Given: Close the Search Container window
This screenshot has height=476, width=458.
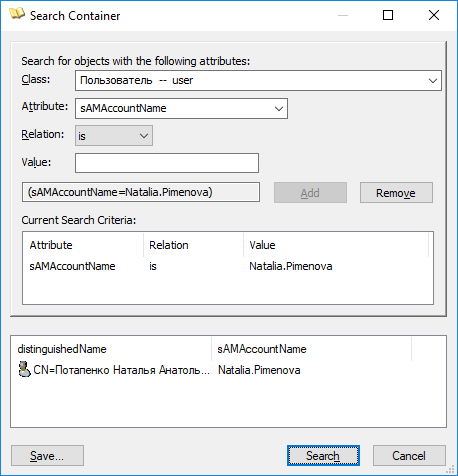Looking at the screenshot, I should tap(434, 15).
